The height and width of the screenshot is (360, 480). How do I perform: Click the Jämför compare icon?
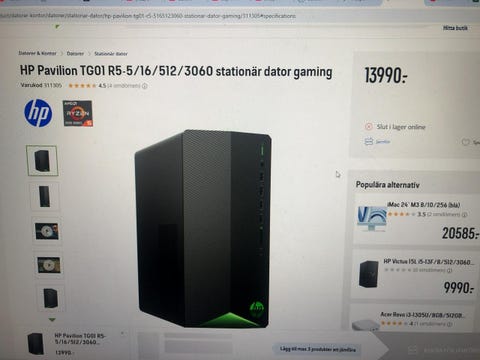pyautogui.click(x=368, y=142)
